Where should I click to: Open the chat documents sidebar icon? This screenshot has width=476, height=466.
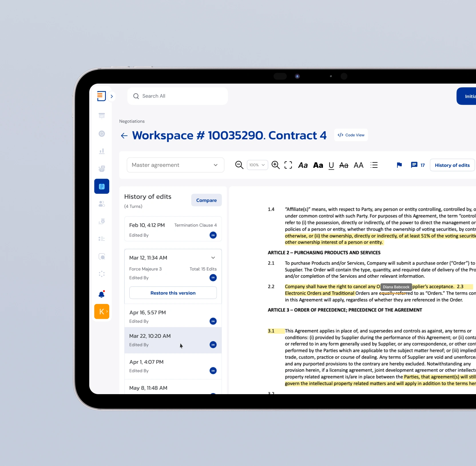[102, 169]
